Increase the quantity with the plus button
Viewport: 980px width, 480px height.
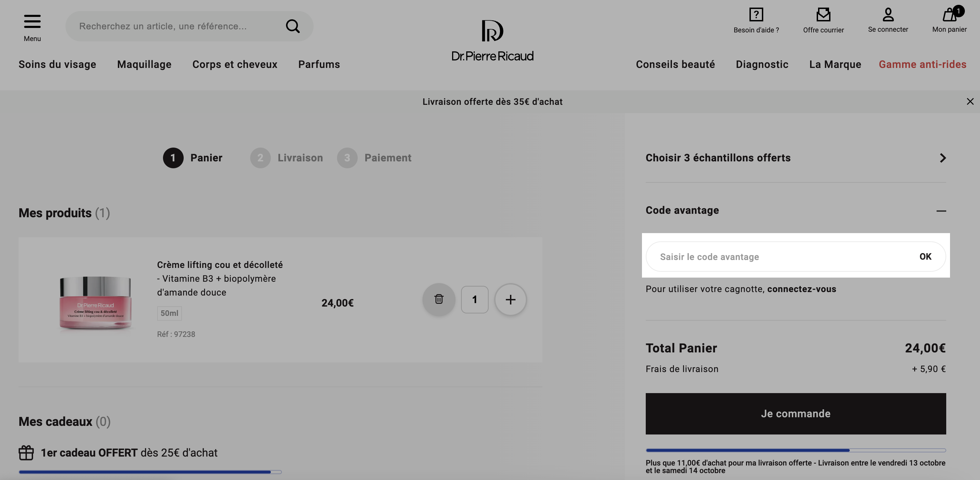coord(511,300)
